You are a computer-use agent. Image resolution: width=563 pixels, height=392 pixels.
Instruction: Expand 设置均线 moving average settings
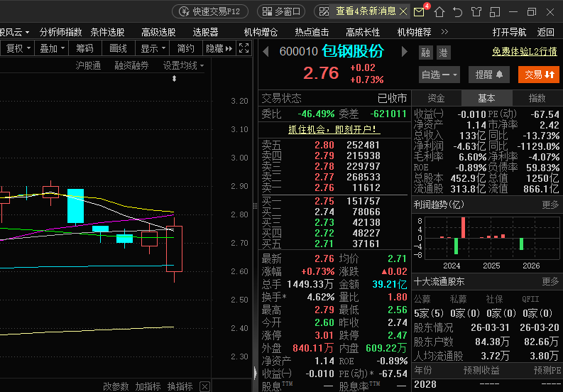click(x=183, y=66)
